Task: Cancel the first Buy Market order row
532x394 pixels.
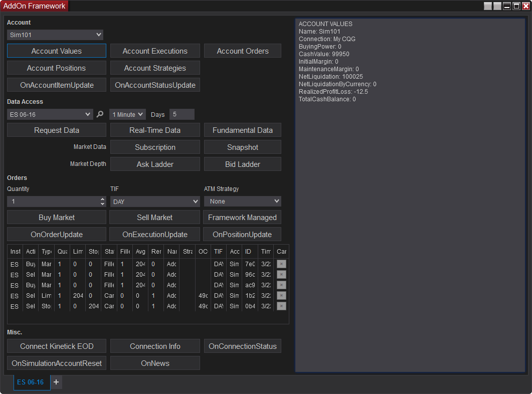Action: pos(281,264)
